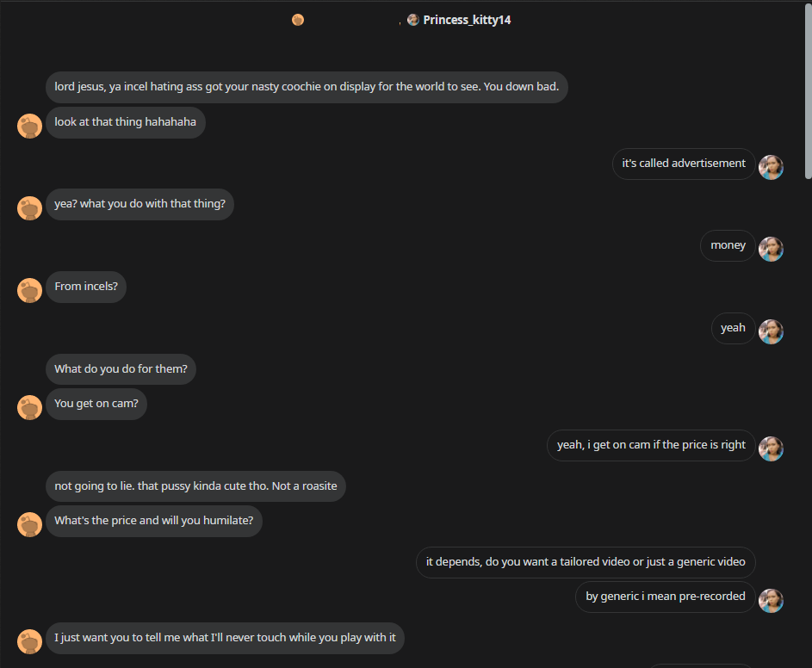
Task: Click the orange avatar next to "You get on cam?"
Action: tap(29, 407)
